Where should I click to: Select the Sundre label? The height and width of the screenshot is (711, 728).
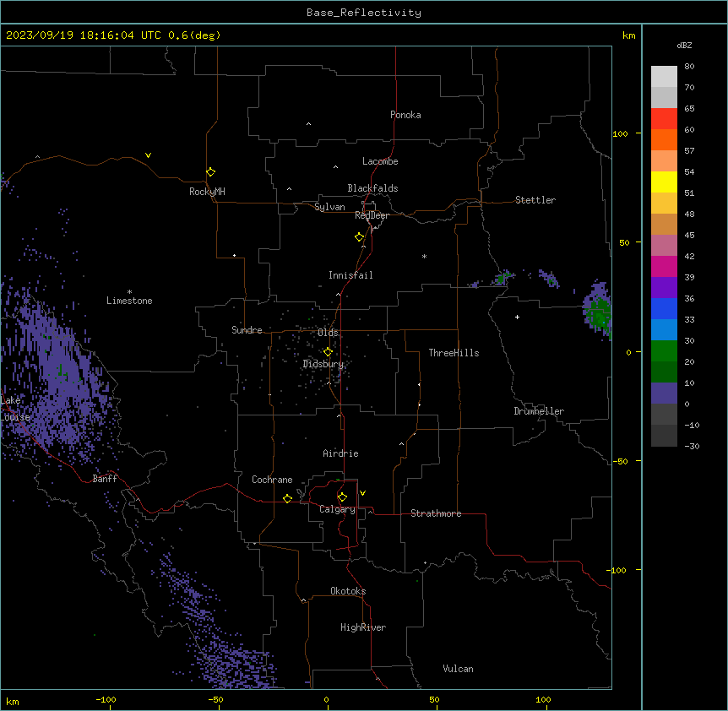click(x=247, y=330)
